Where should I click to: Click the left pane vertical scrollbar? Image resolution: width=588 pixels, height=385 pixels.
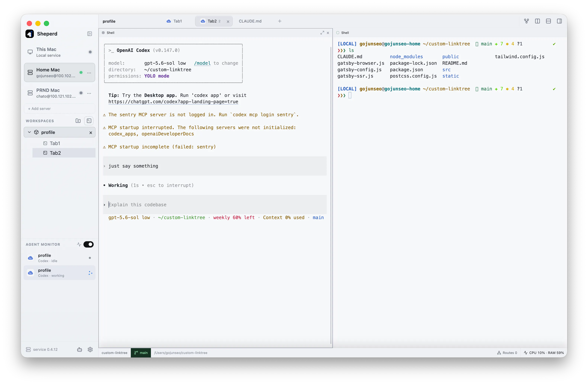[x=331, y=195]
